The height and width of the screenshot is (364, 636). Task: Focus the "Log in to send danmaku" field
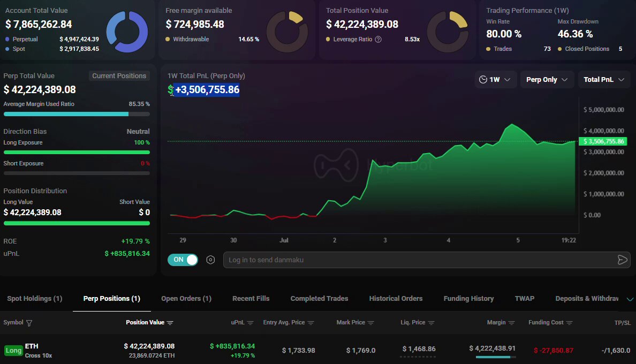pos(426,260)
